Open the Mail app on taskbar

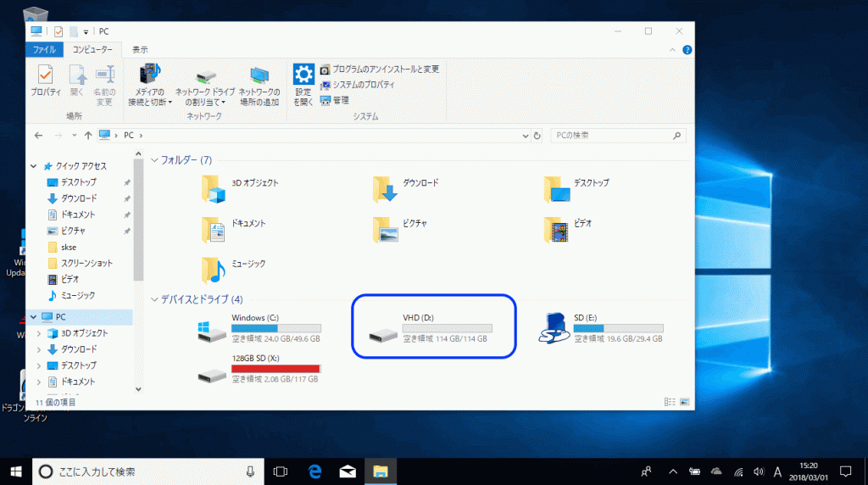(348, 471)
